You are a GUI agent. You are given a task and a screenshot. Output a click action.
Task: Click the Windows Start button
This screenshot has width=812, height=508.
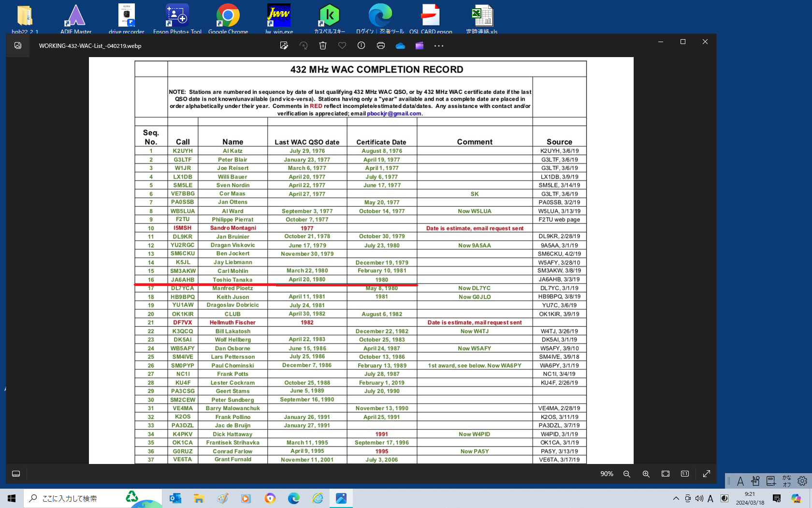click(x=12, y=498)
